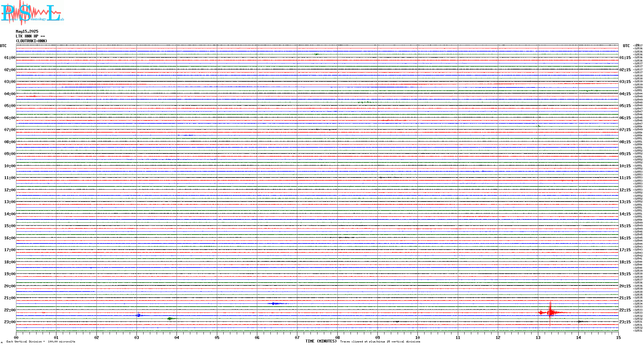Click the 23:00 row label
Image resolution: width=644 pixels, height=346 pixels.
tap(10, 322)
